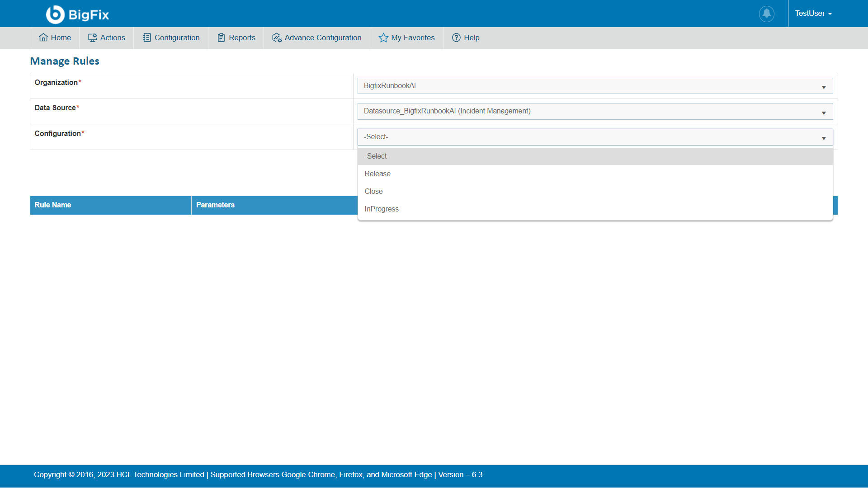Open the Reports menu label
Viewport: 868px width, 488px height.
(242, 38)
